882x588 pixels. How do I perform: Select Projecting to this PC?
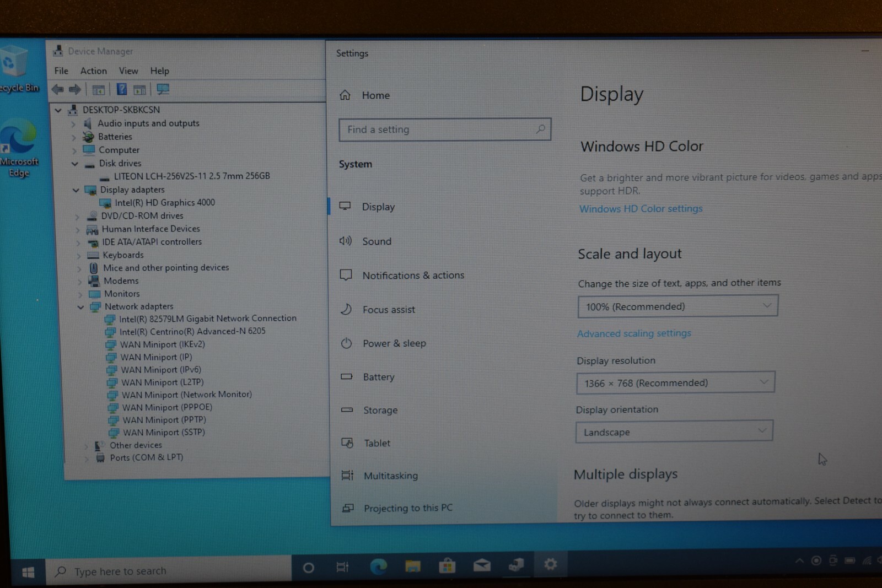click(x=408, y=508)
